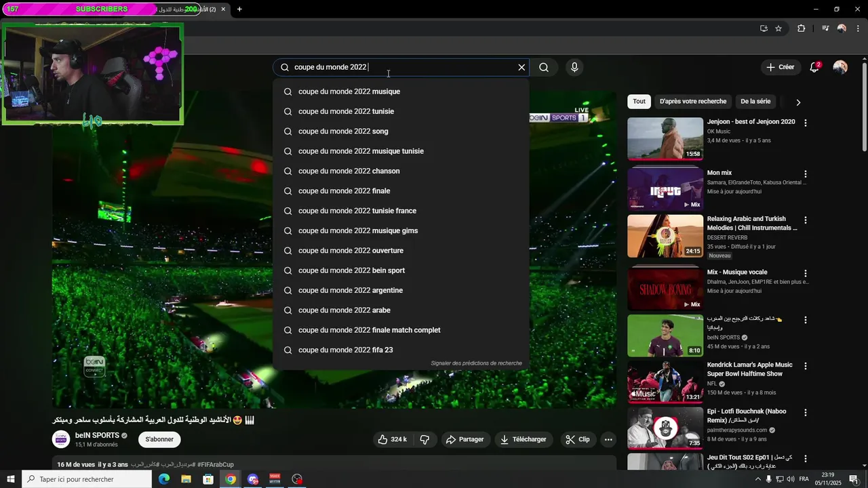Open the beIN SPORTS channel name link

[97, 435]
